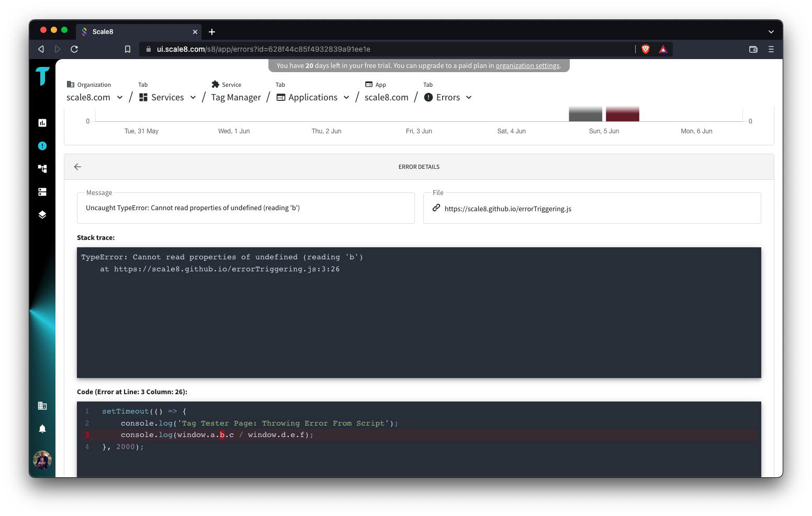Click the error message field
The width and height of the screenshot is (812, 516).
click(x=246, y=208)
